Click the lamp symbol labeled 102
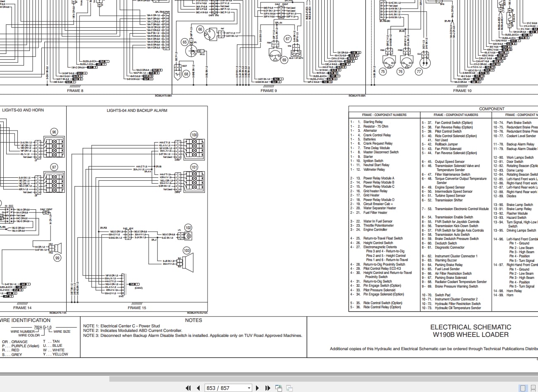This screenshot has height=392, width=538. [x=188, y=236]
